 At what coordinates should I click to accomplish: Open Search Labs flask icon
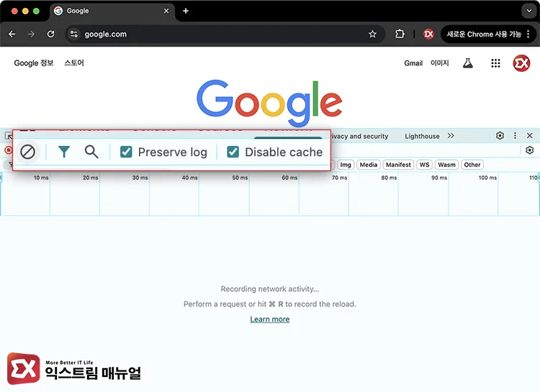(468, 63)
